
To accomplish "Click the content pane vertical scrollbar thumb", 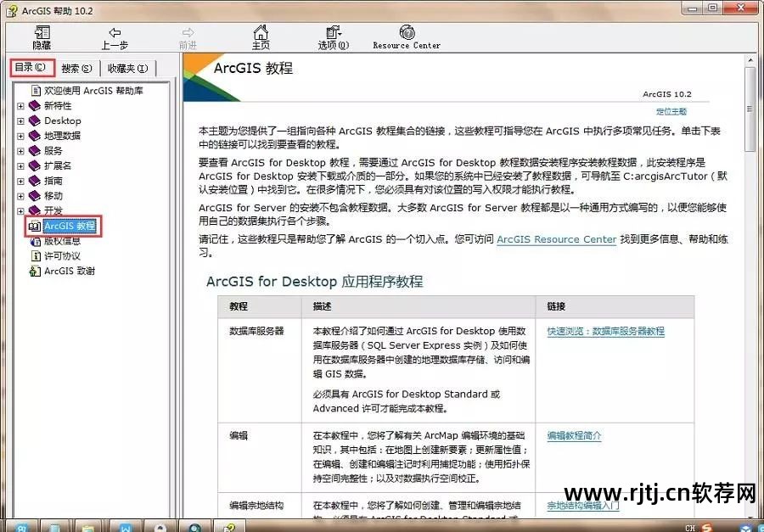I will 750,109.
